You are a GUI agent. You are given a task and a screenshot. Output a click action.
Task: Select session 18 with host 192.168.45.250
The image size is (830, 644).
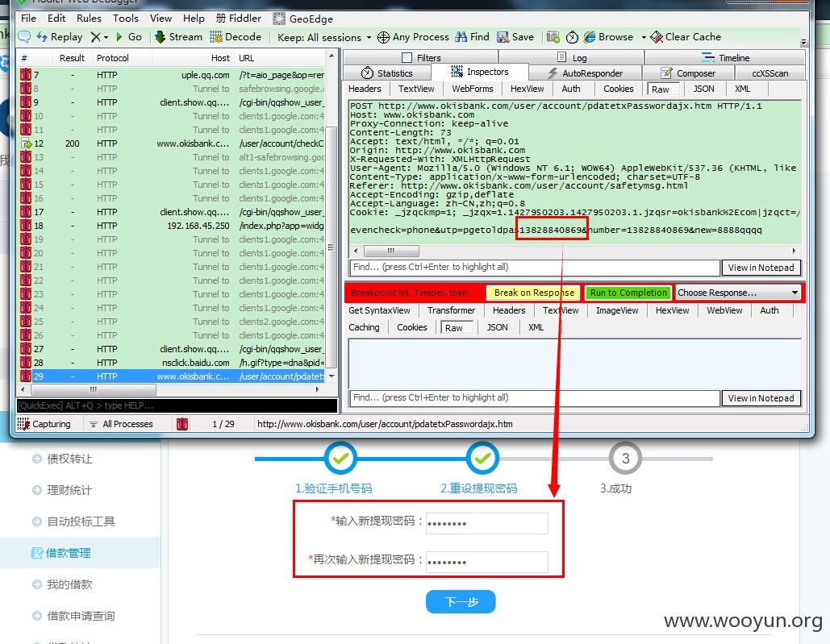click(x=172, y=226)
